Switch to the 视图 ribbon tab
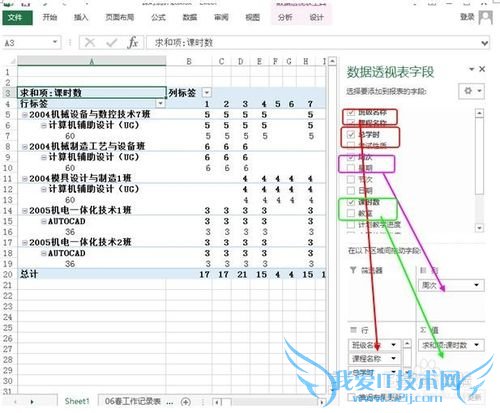The height and width of the screenshot is (413, 500). (252, 17)
